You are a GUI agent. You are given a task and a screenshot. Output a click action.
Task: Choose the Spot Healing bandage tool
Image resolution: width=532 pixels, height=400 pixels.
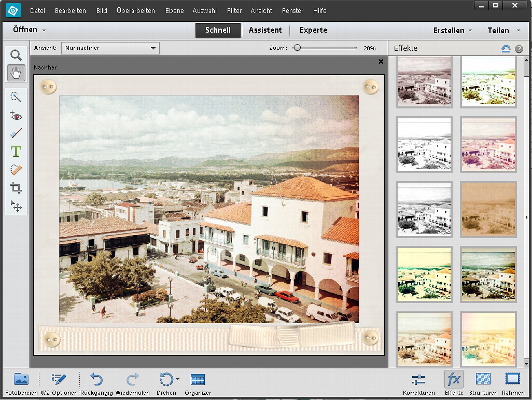[16, 170]
